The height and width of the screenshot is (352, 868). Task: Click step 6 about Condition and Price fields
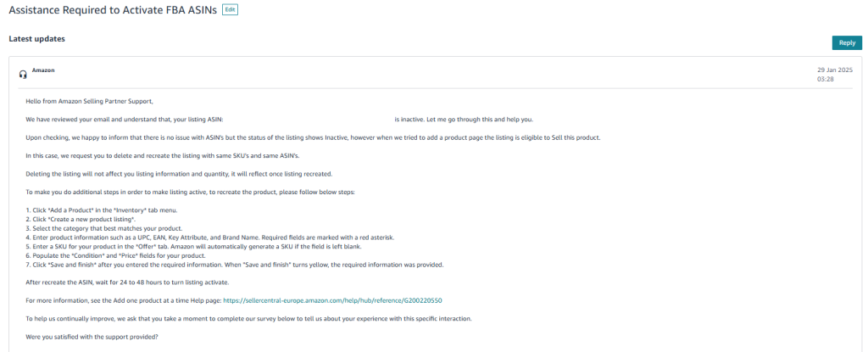click(115, 255)
